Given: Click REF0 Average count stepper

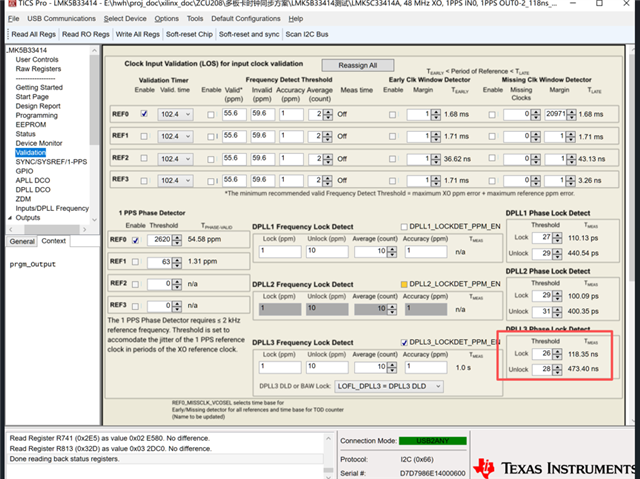Looking at the screenshot, I should click(x=328, y=115).
